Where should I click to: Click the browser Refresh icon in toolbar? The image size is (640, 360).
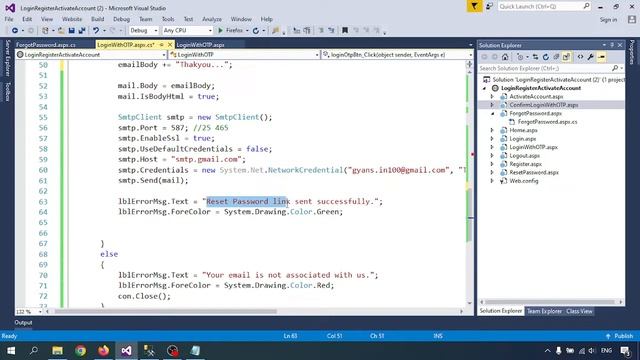tap(256, 31)
